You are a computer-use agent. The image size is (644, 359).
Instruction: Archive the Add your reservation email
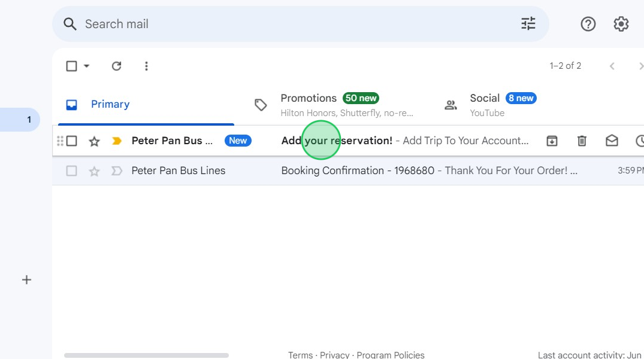click(552, 141)
